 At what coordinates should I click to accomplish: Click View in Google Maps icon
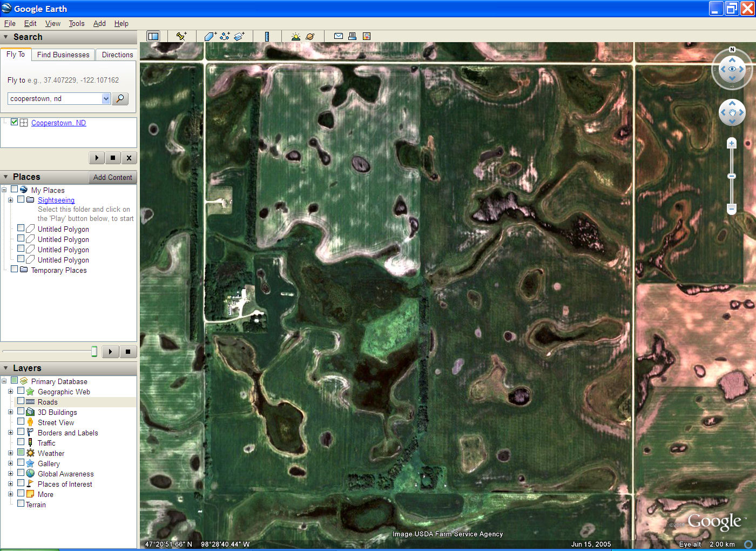[367, 36]
